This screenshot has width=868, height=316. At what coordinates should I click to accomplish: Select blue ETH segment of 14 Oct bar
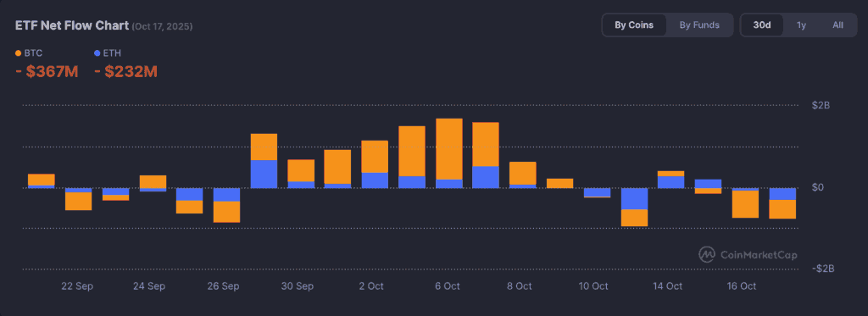671,182
